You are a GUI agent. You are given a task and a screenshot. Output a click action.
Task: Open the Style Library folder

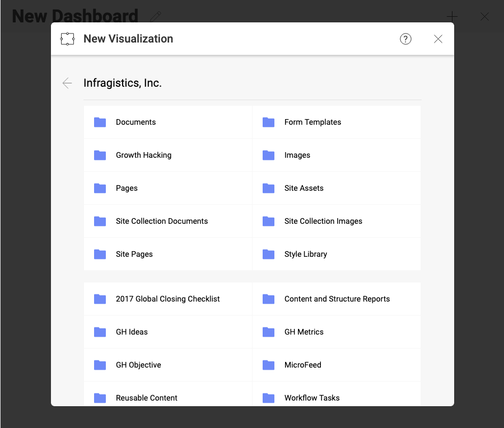[305, 254]
